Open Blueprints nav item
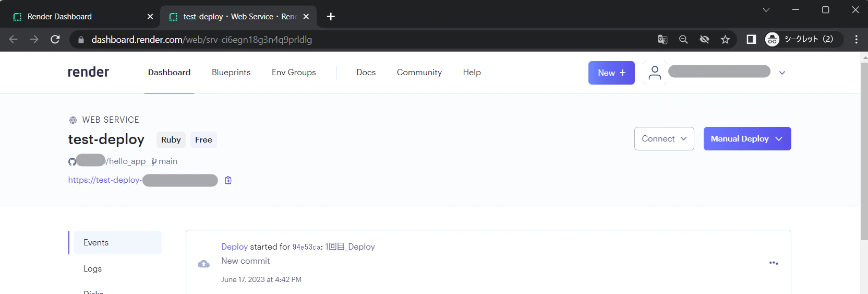This screenshot has height=294, width=868. coord(231,73)
